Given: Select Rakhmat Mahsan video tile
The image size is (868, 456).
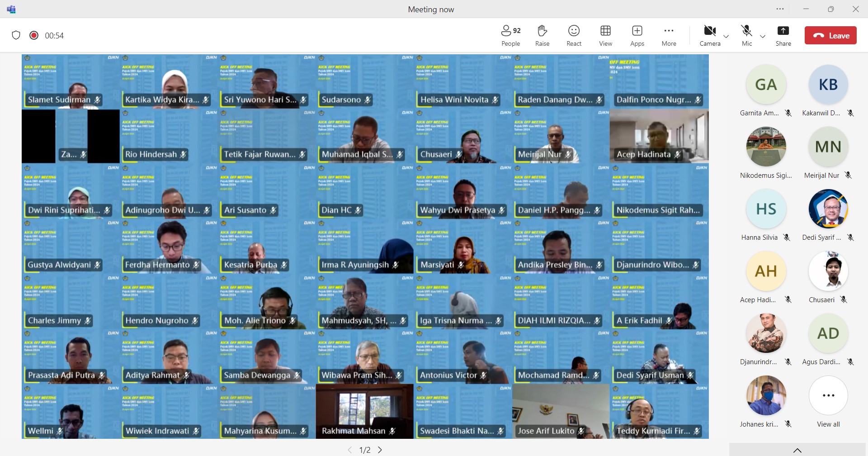Looking at the screenshot, I should (364, 411).
